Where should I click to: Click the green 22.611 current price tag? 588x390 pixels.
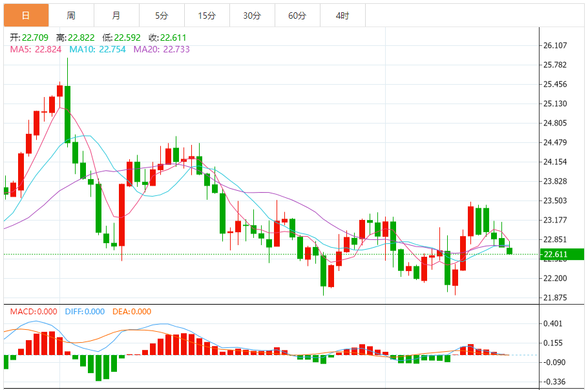(562, 254)
